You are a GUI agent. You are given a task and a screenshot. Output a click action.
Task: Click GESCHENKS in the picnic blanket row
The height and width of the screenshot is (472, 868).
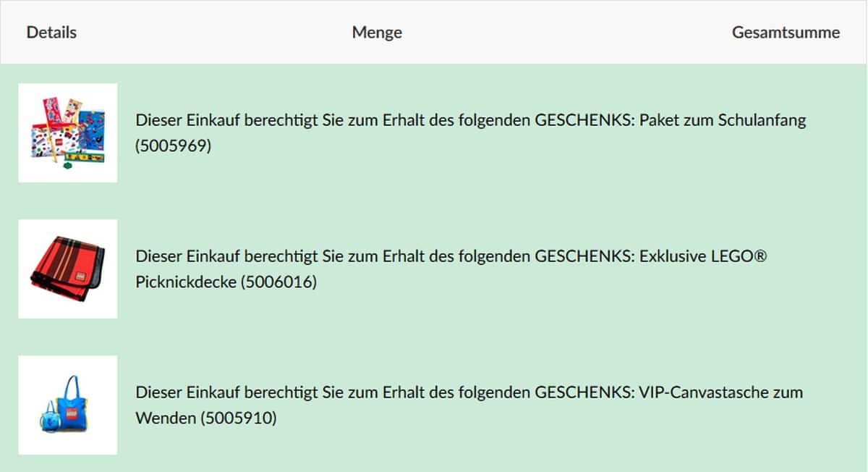point(583,256)
